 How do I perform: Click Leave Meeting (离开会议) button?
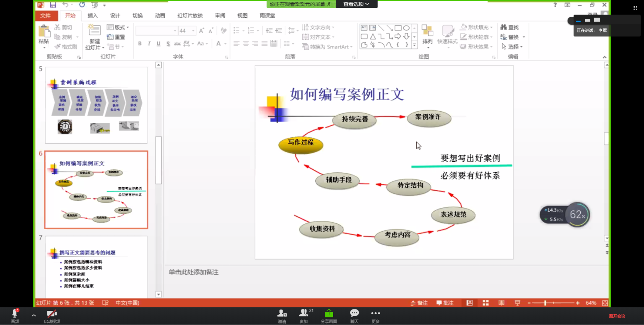(x=617, y=316)
